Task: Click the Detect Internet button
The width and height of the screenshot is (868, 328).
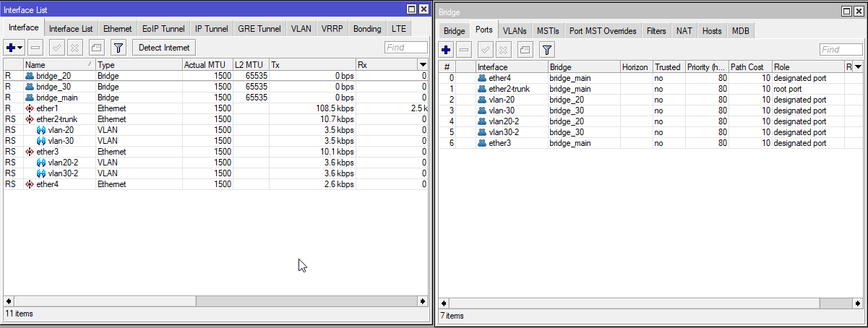Action: point(164,48)
